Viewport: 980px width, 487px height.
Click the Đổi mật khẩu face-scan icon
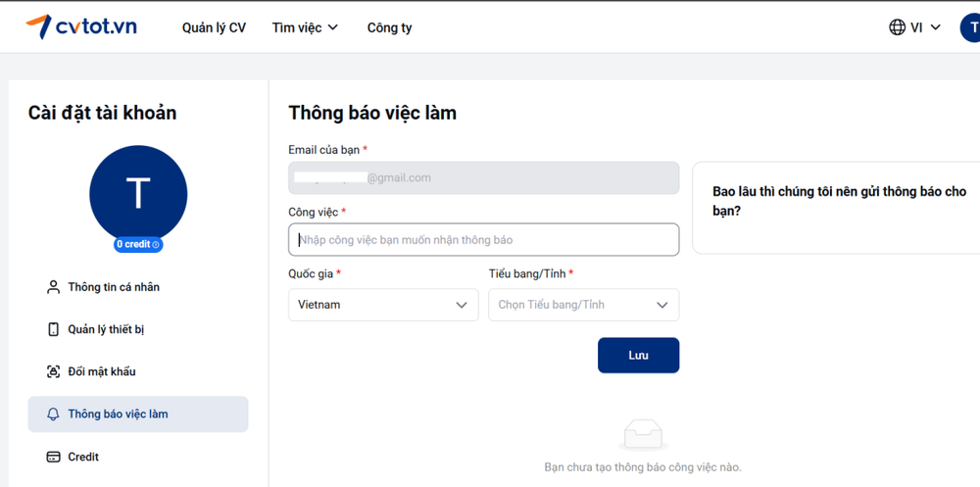54,371
